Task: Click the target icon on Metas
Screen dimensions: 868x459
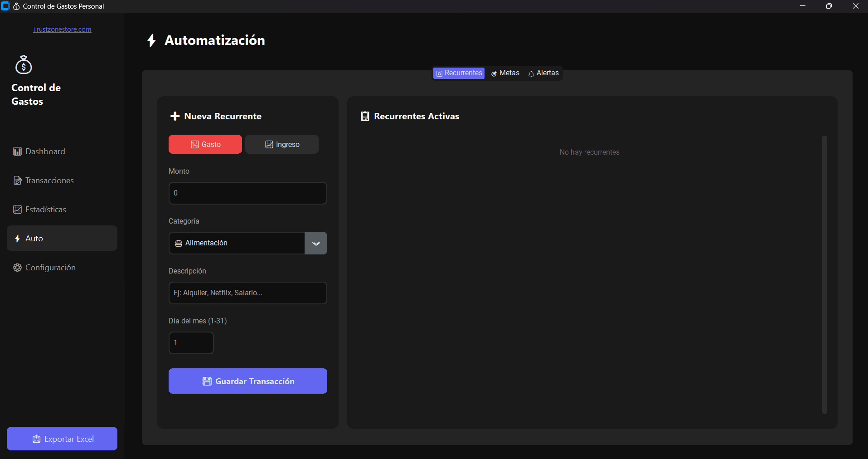Action: click(x=494, y=73)
